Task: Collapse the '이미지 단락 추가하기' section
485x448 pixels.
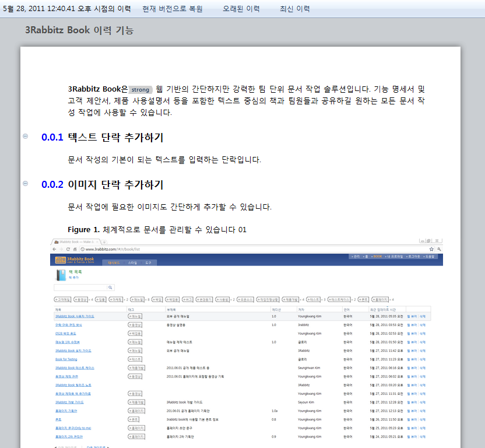Action: coord(26,184)
